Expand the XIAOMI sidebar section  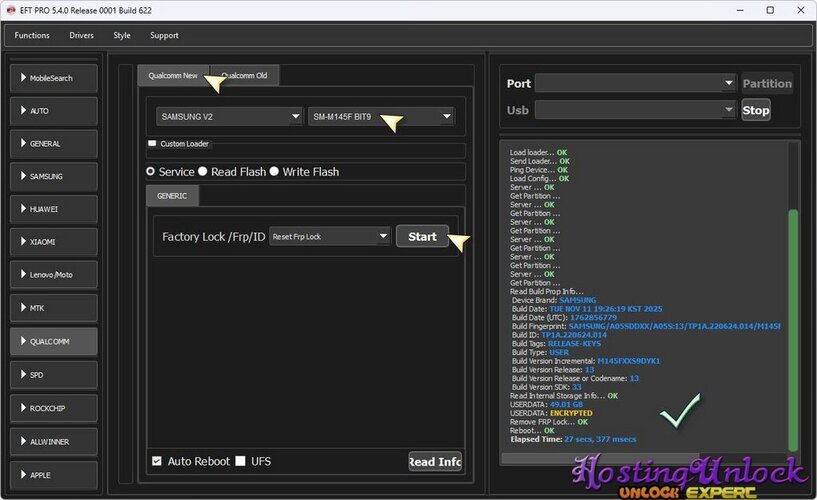click(54, 242)
